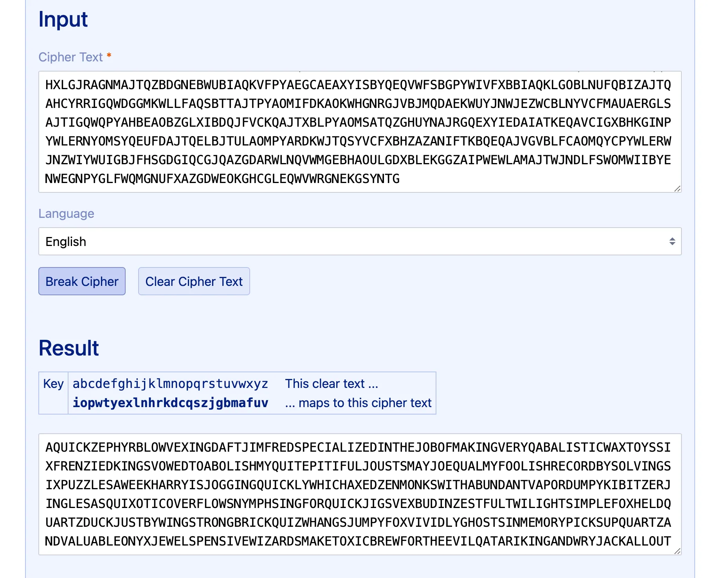Click the bold cipher key iopwtyexlnhrkdcqszjgbmafuv
Screen dimensions: 728x578
pos(170,403)
